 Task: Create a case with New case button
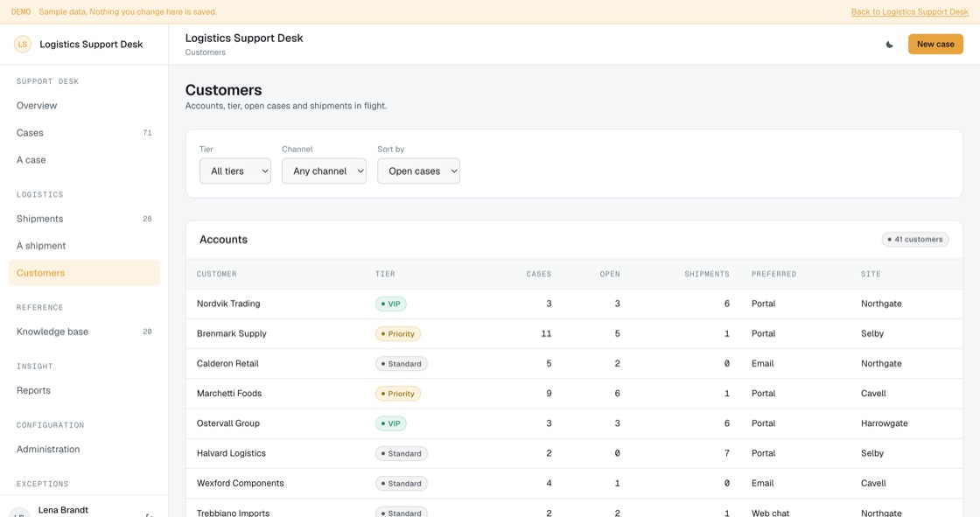[935, 45]
